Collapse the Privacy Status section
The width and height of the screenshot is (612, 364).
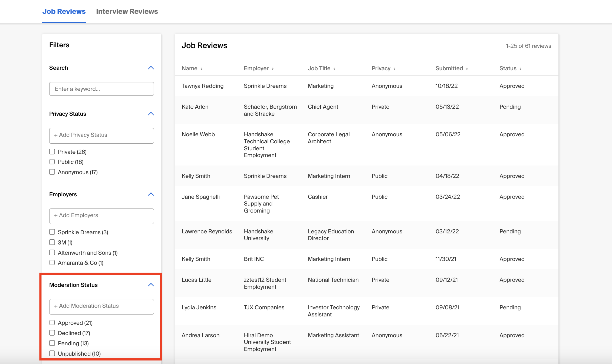[x=151, y=114]
